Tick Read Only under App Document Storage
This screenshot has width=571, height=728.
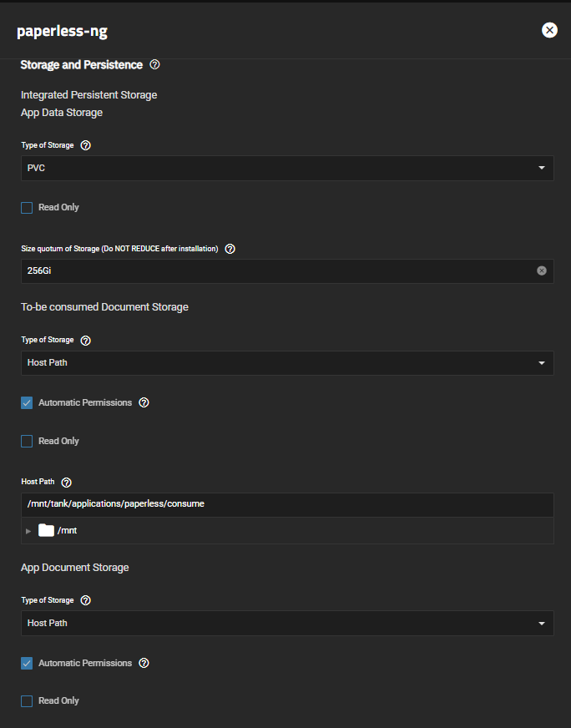[x=27, y=701]
